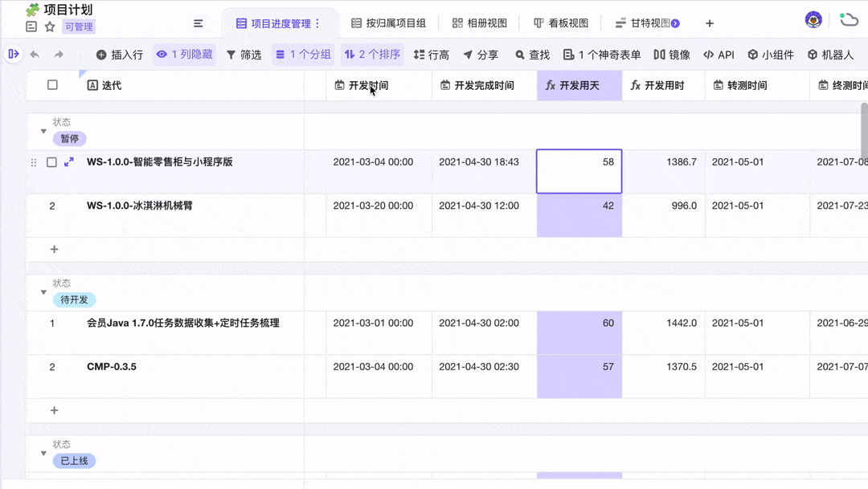Collapse the 待开发 status group
Screen dimensions: 868x489
(x=43, y=292)
